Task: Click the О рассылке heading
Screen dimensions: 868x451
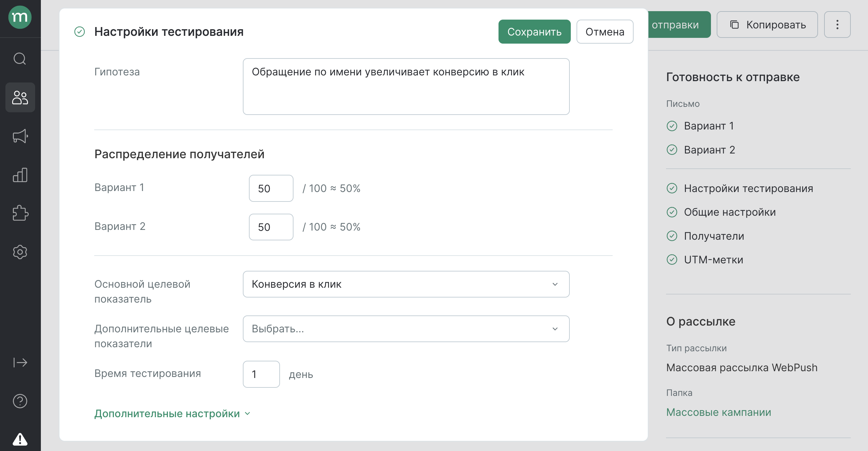Action: pyautogui.click(x=700, y=322)
